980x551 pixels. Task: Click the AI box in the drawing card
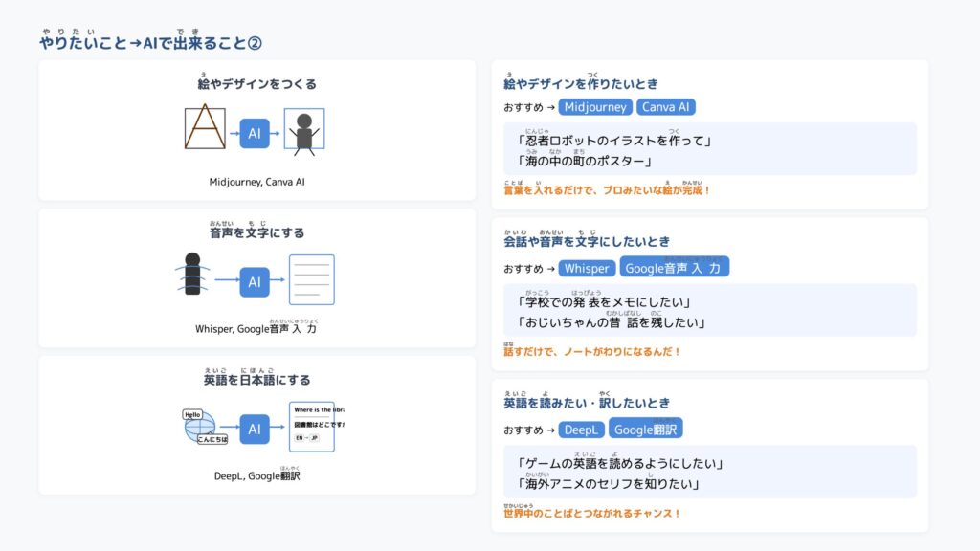[x=255, y=133]
